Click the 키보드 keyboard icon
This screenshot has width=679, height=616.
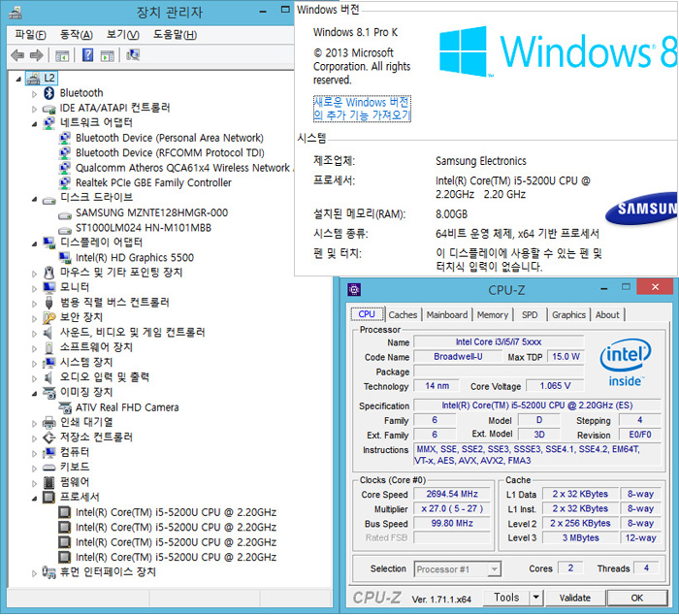point(48,468)
